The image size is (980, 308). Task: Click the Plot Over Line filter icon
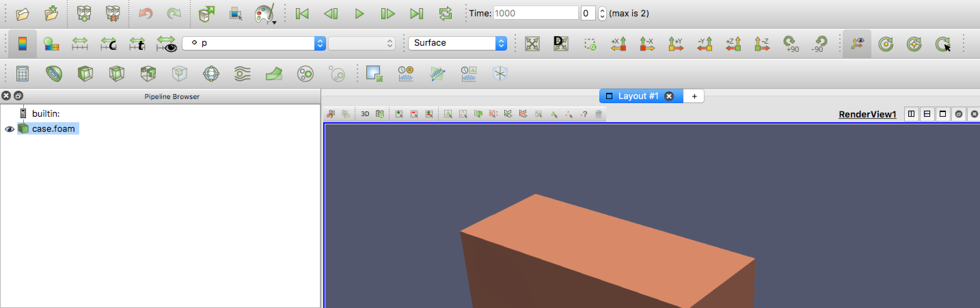point(437,73)
